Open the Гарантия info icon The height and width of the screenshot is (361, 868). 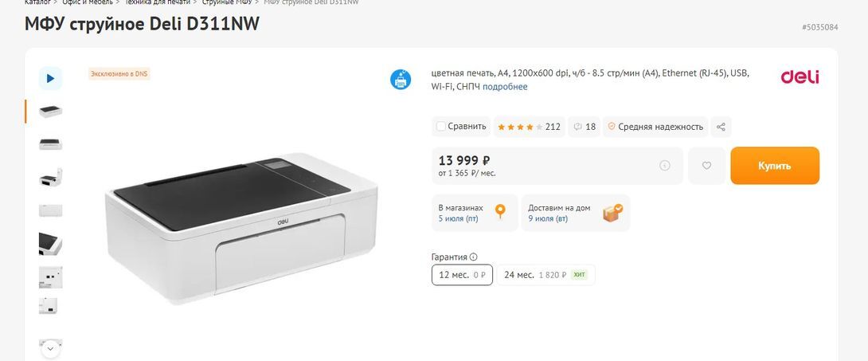point(474,257)
